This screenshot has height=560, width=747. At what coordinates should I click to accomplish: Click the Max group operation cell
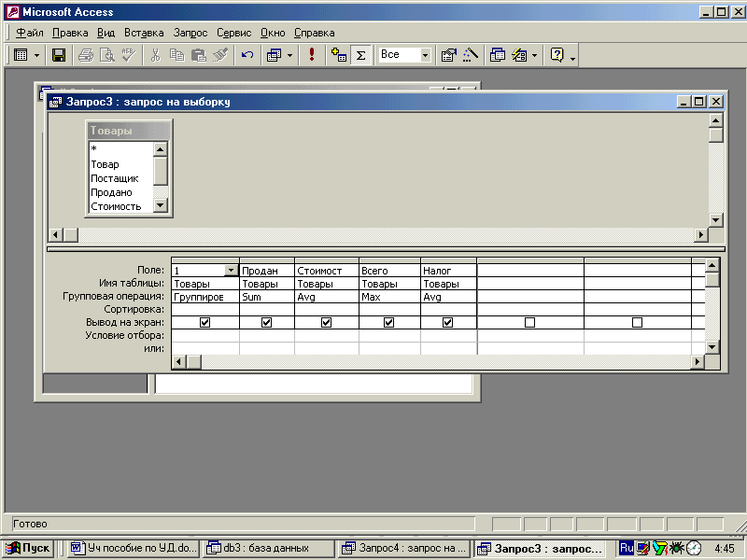(x=389, y=297)
